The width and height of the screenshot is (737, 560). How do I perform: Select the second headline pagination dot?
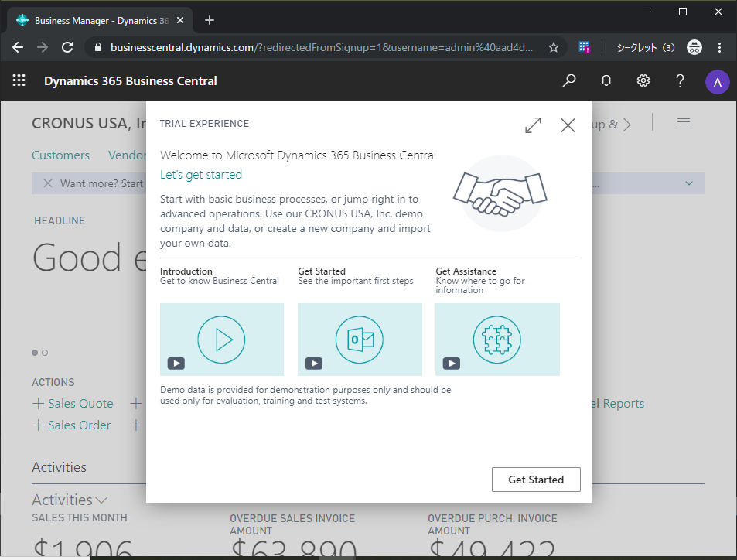[x=45, y=353]
